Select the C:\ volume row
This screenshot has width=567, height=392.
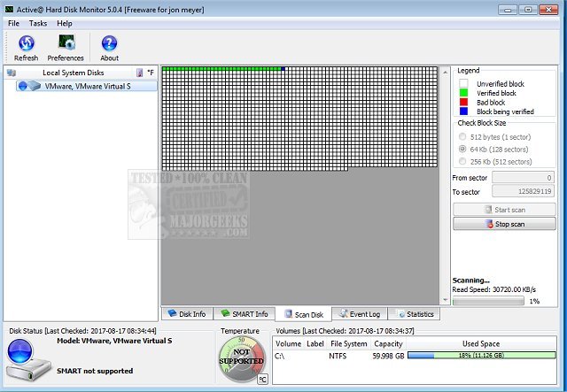point(415,356)
